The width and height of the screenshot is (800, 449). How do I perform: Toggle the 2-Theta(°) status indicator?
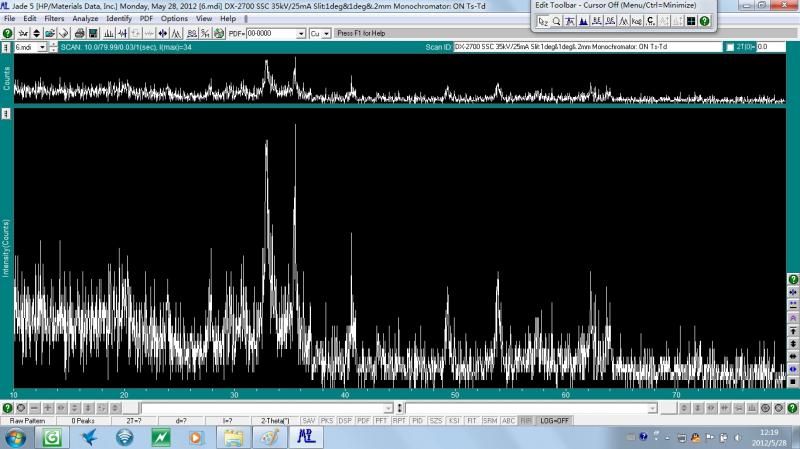click(x=275, y=420)
